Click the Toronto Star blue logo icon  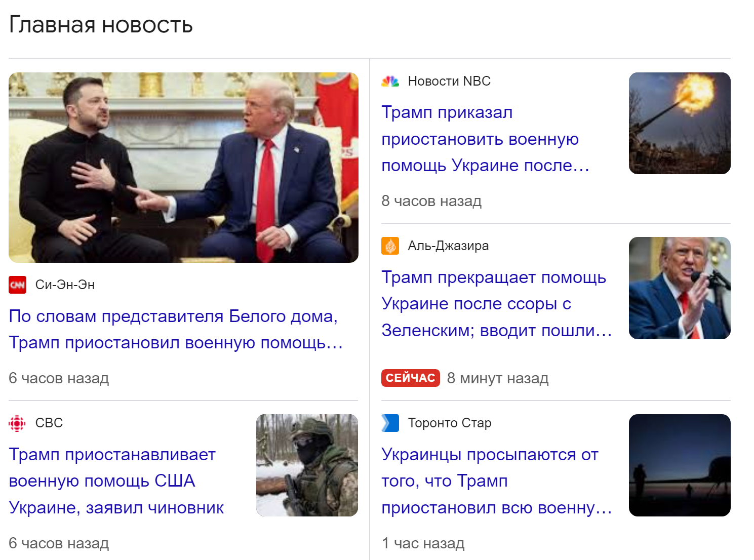coord(390,423)
